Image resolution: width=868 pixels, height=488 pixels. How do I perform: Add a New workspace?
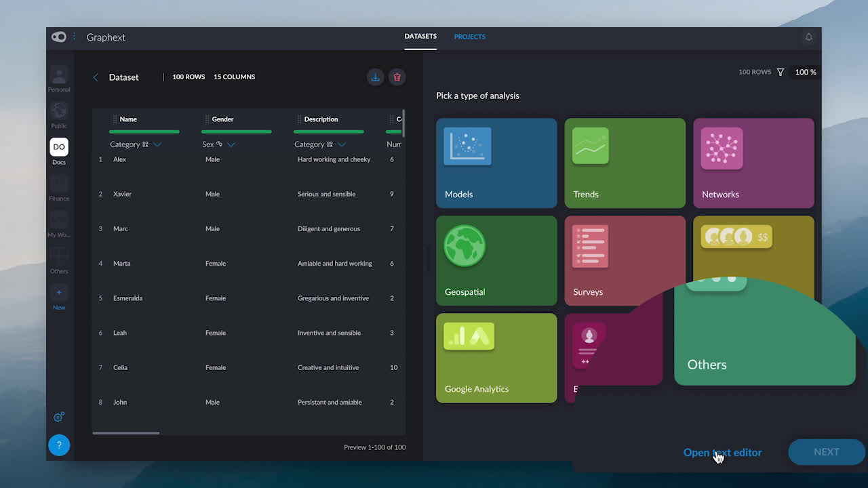click(x=59, y=298)
